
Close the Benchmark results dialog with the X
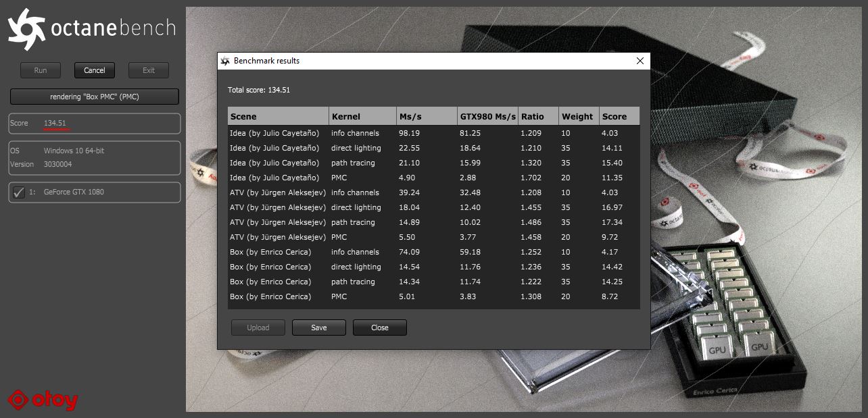(x=640, y=61)
